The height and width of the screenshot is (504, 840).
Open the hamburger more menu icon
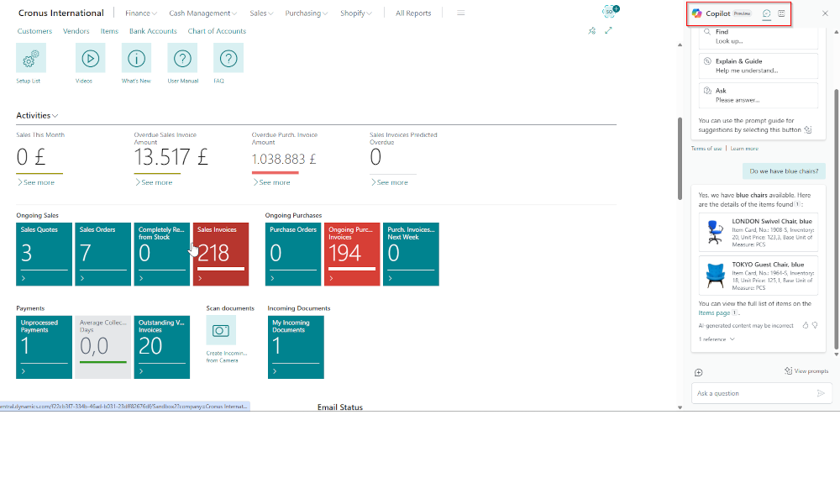460,13
